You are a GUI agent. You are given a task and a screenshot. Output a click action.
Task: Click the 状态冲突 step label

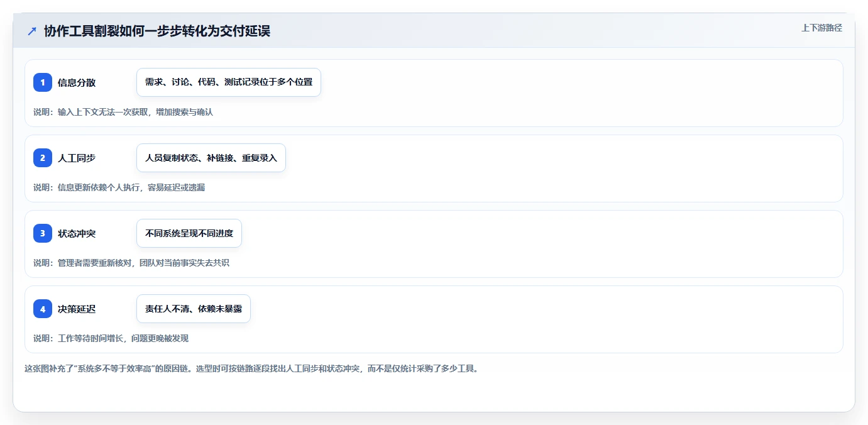point(77,233)
